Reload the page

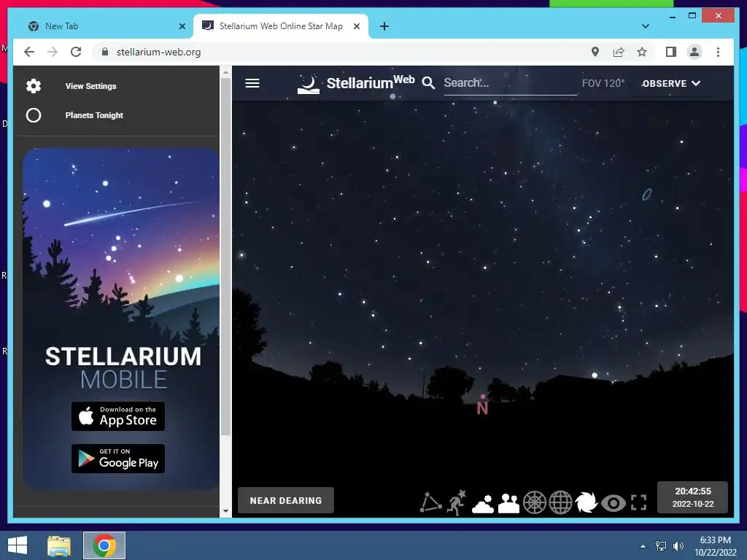76,52
